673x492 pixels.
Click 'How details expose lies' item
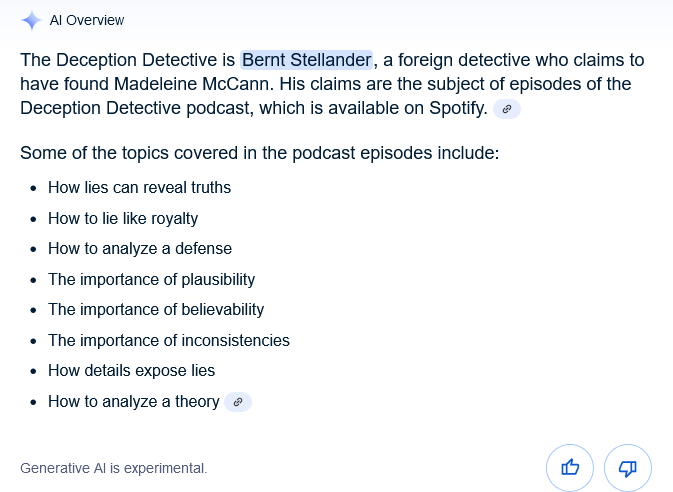coord(131,371)
